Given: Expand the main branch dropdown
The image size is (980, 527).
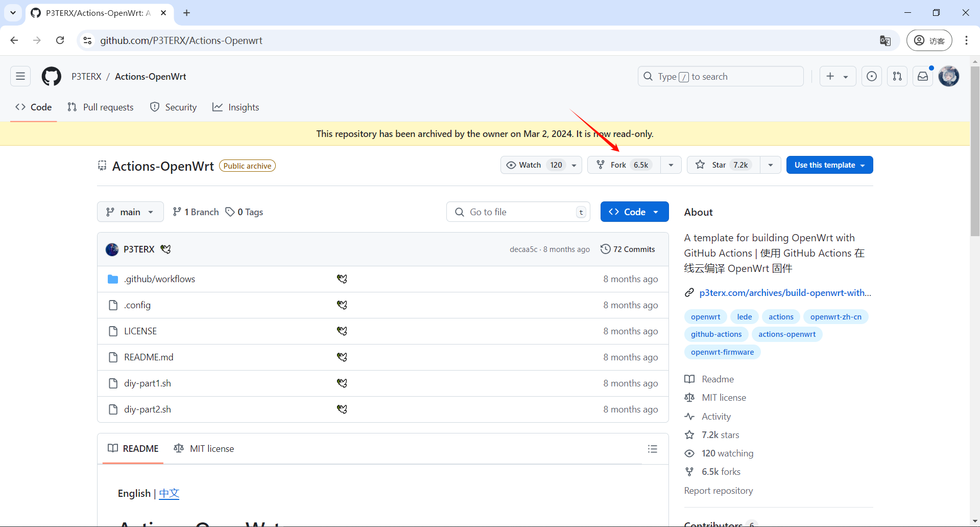Looking at the screenshot, I should (130, 212).
